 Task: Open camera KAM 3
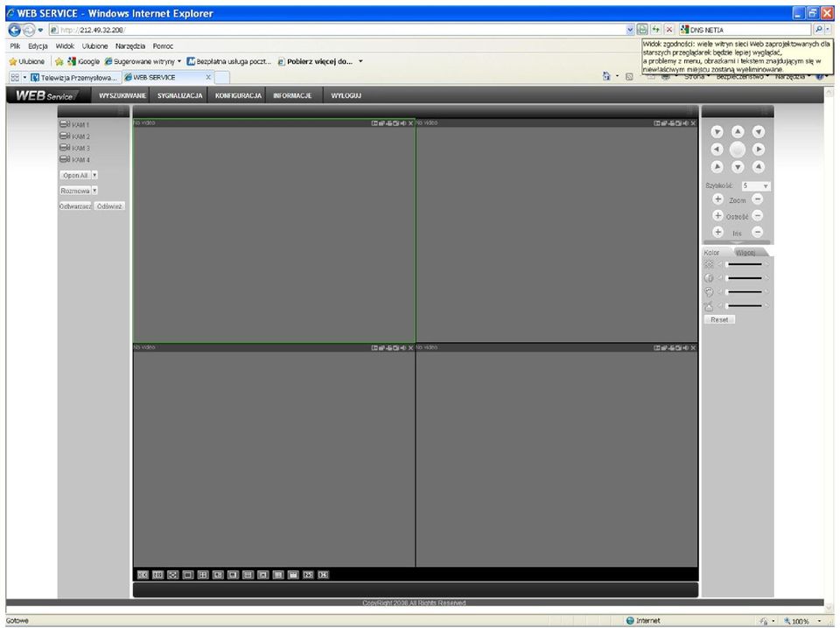(74, 149)
